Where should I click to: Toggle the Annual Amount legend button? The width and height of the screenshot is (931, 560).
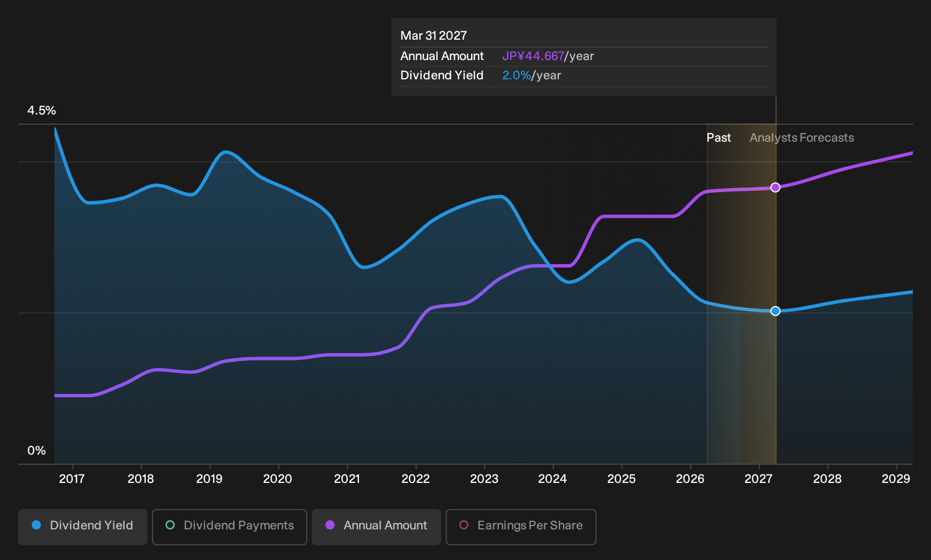tap(376, 527)
